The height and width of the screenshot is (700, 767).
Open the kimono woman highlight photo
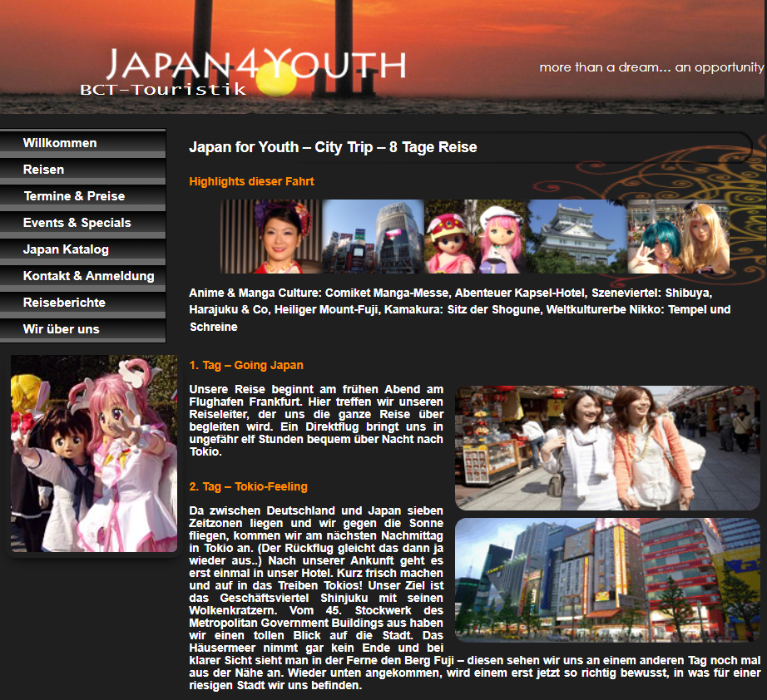271,237
